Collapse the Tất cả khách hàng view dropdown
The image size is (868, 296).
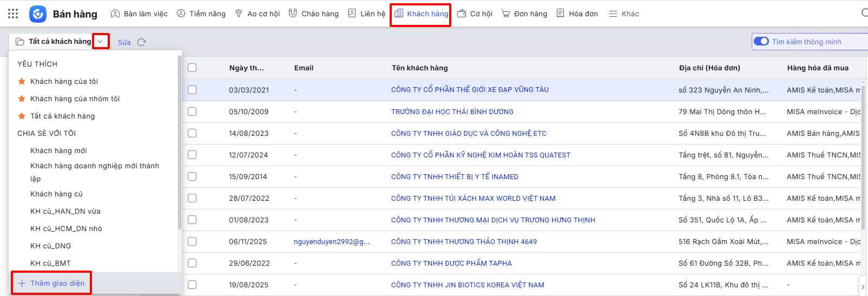pos(100,42)
